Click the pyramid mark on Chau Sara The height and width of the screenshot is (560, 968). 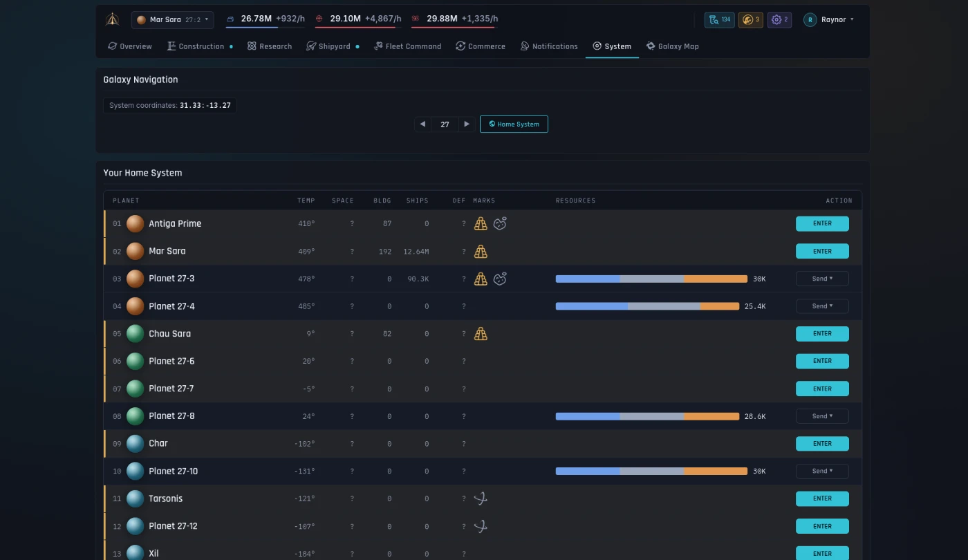pyautogui.click(x=481, y=334)
